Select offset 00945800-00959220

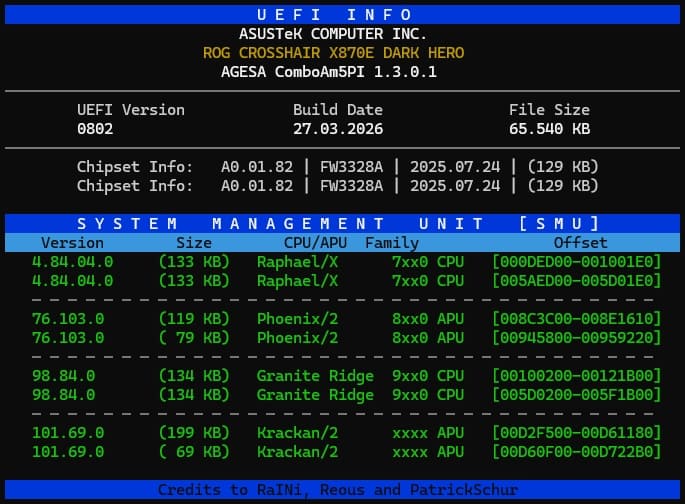point(577,338)
